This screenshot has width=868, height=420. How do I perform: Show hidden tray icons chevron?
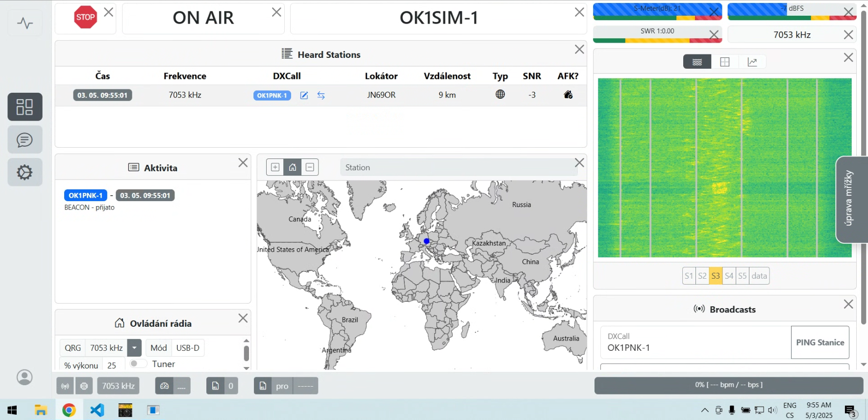coord(704,410)
